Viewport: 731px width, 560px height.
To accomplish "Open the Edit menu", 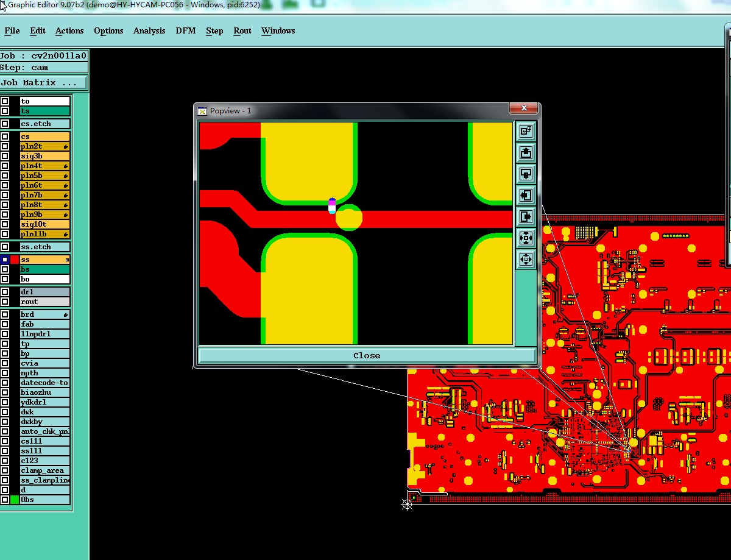I will pos(38,30).
